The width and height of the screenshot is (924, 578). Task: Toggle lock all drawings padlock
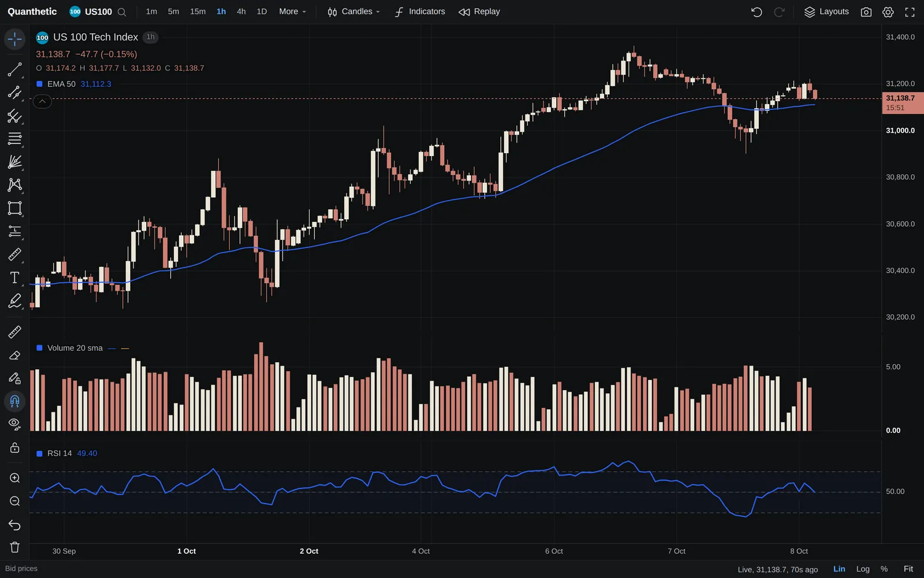14,447
